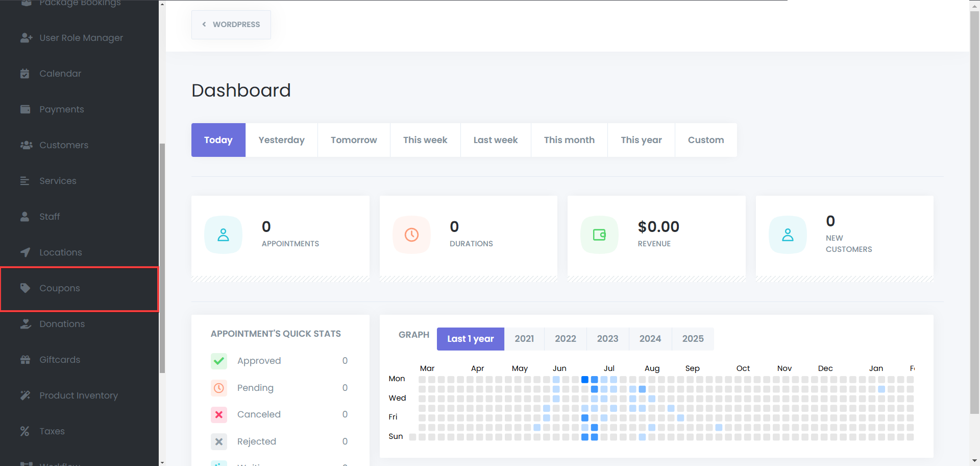The height and width of the screenshot is (466, 980).
Task: Click the Giftcards gift icon
Action: 25,360
